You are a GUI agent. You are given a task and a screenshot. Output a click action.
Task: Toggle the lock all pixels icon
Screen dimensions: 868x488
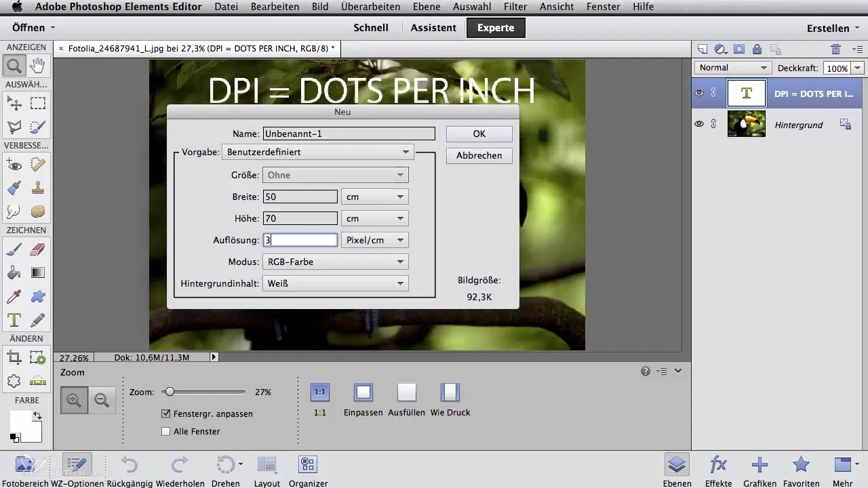pos(757,49)
